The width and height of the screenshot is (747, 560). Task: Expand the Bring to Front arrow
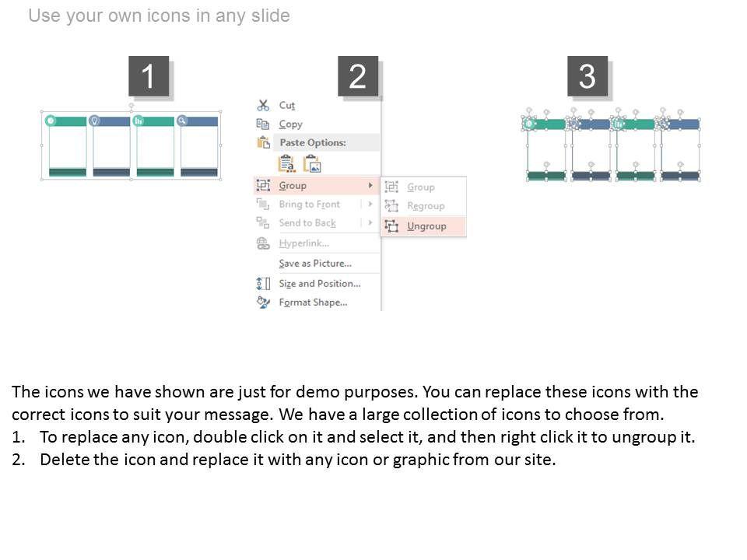[x=370, y=204]
